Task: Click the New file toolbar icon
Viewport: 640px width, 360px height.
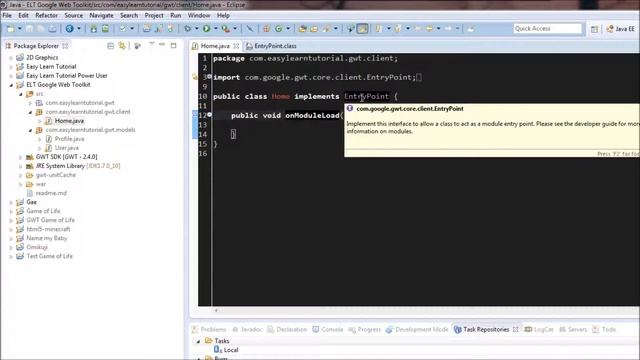Action: (11, 29)
